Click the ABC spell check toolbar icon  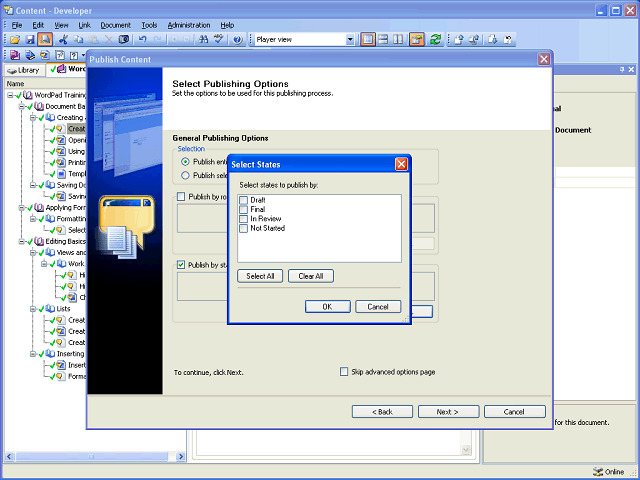tap(219, 40)
